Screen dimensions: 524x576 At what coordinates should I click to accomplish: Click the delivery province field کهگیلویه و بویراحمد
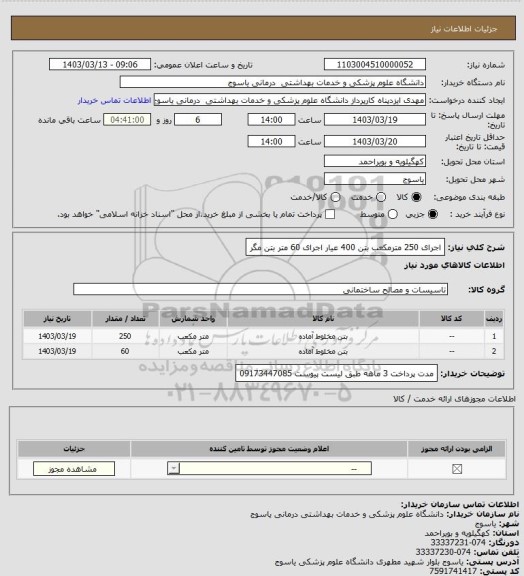[x=375, y=161]
